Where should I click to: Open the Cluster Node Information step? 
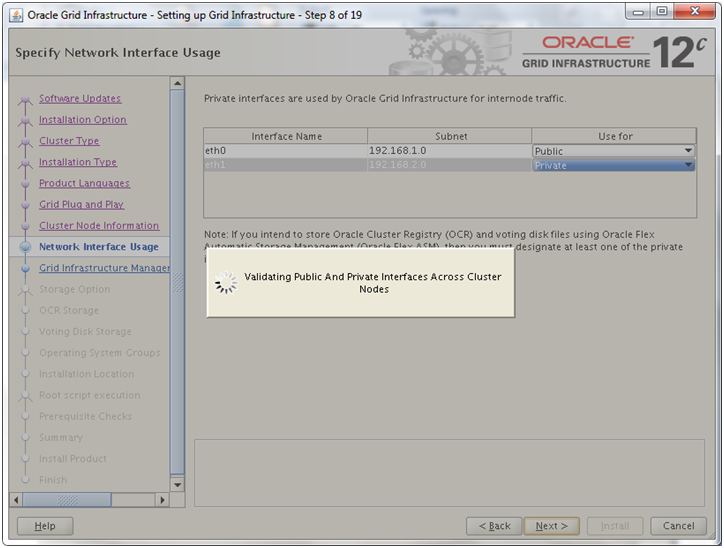(99, 226)
